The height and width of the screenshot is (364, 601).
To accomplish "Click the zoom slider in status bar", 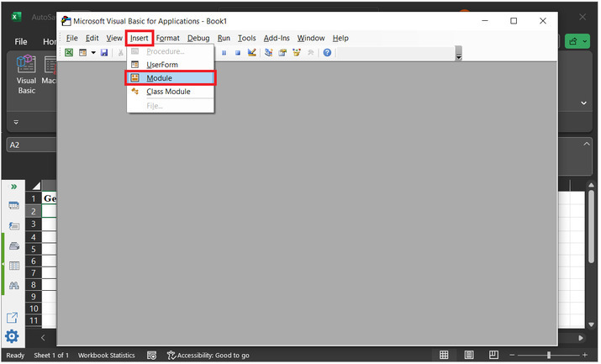I will click(x=548, y=356).
